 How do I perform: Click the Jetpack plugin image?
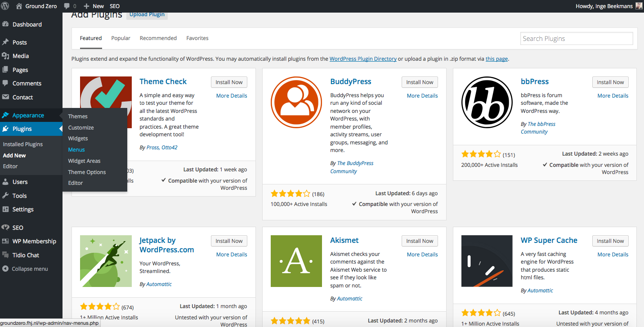(106, 261)
